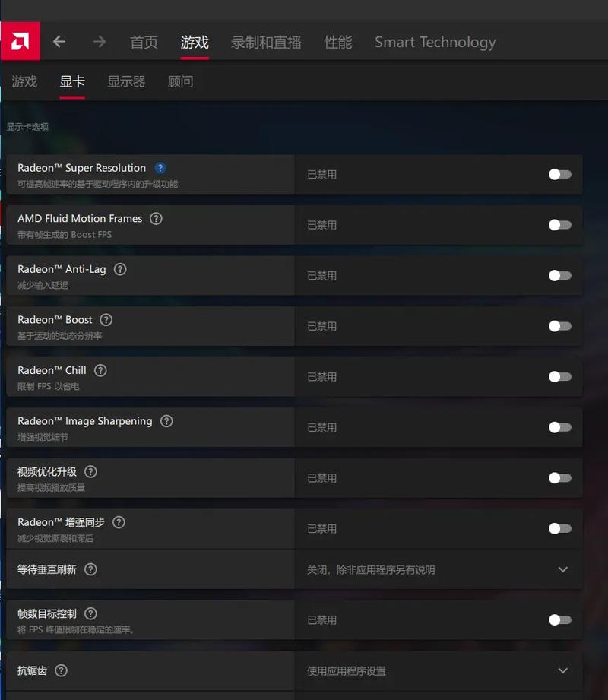The width and height of the screenshot is (608, 700).
Task: Enable Radeon Image Sharpening toggle
Action: coord(560,428)
